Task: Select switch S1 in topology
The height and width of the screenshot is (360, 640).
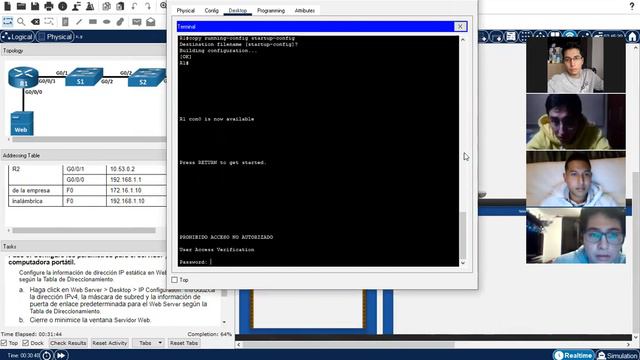Action: (84, 77)
